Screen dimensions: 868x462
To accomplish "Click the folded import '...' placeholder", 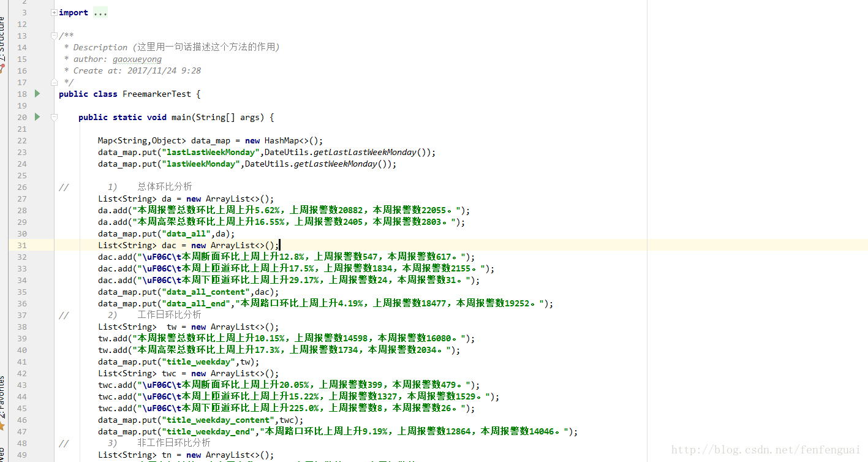I will [x=100, y=12].
